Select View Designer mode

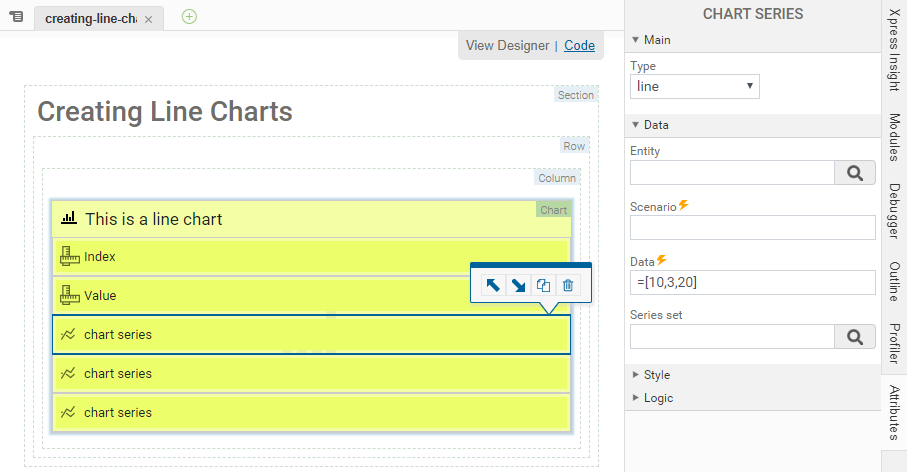pyautogui.click(x=507, y=45)
